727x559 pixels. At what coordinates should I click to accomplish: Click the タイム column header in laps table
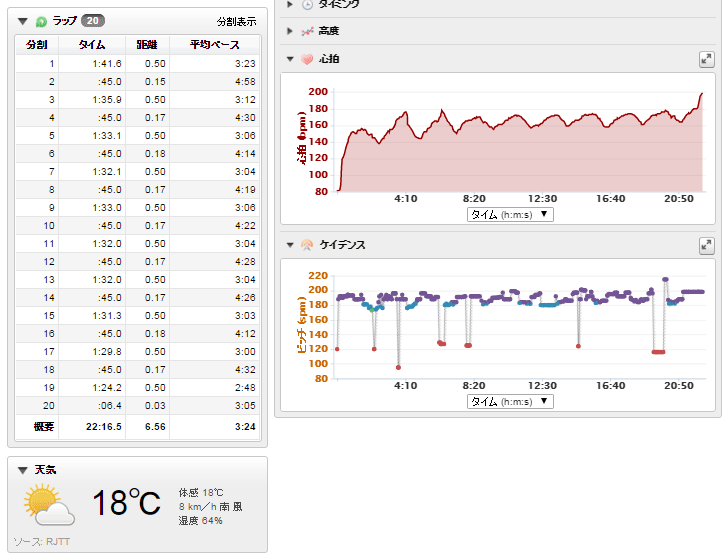(92, 45)
